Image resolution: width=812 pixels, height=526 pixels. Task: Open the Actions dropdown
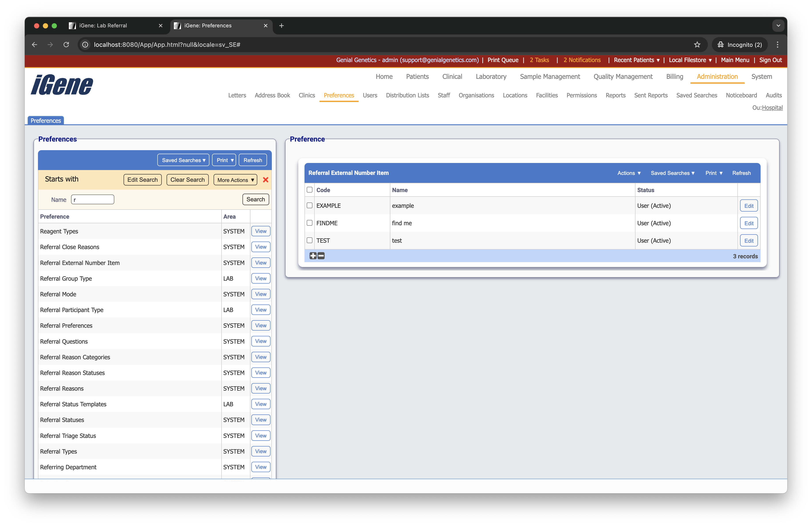pos(629,173)
